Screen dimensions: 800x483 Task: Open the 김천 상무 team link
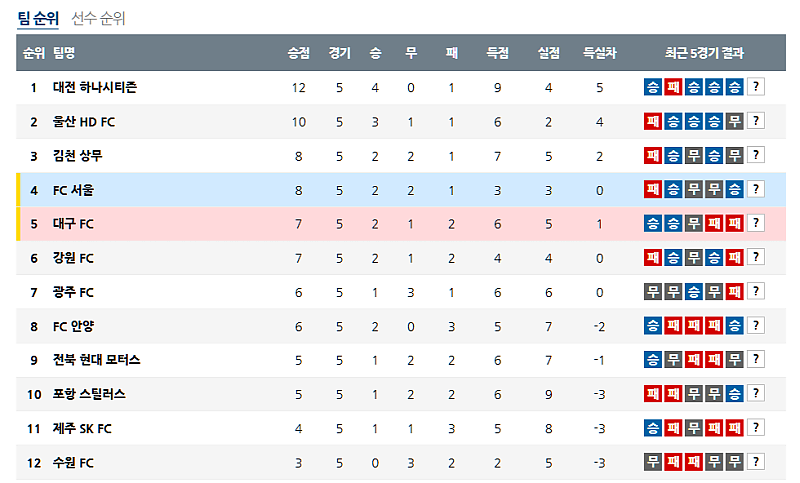click(x=78, y=155)
